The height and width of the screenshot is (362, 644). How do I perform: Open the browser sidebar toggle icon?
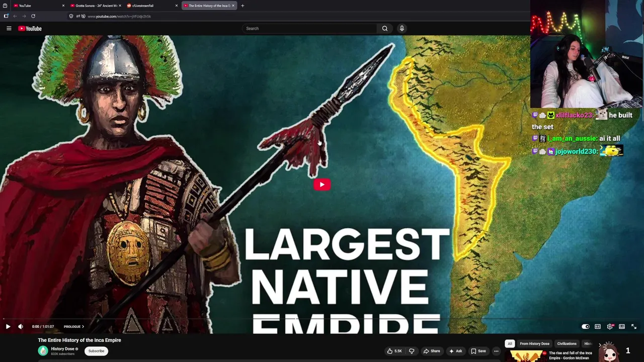click(x=6, y=16)
